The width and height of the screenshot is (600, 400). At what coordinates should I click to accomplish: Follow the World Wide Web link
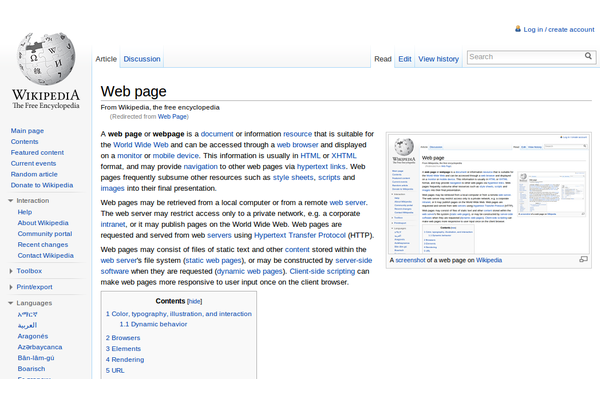(x=141, y=145)
